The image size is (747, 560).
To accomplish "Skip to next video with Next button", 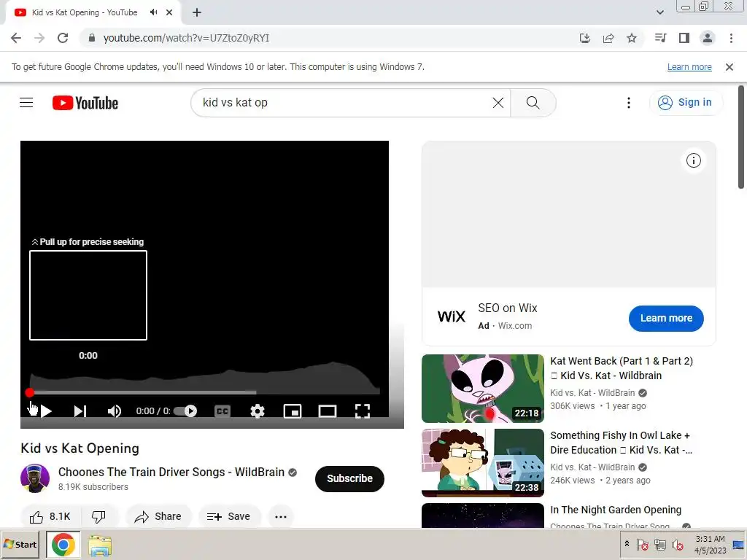I will 80,411.
